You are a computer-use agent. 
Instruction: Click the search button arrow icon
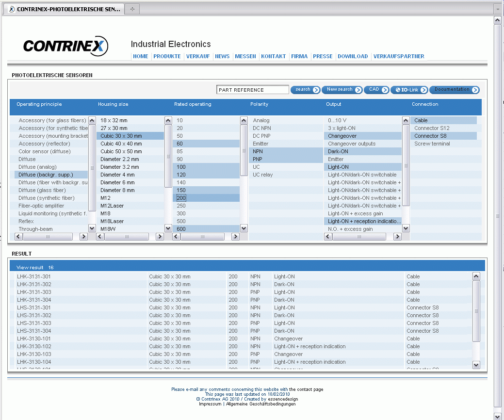click(316, 90)
